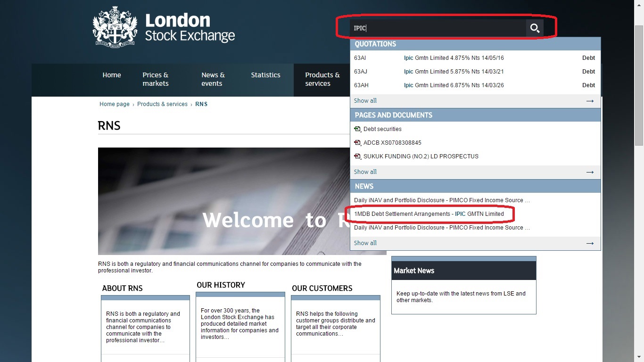Viewport: 644px width, 362px height.
Task: Click the London Stock Exchange wordmark
Action: click(x=190, y=27)
